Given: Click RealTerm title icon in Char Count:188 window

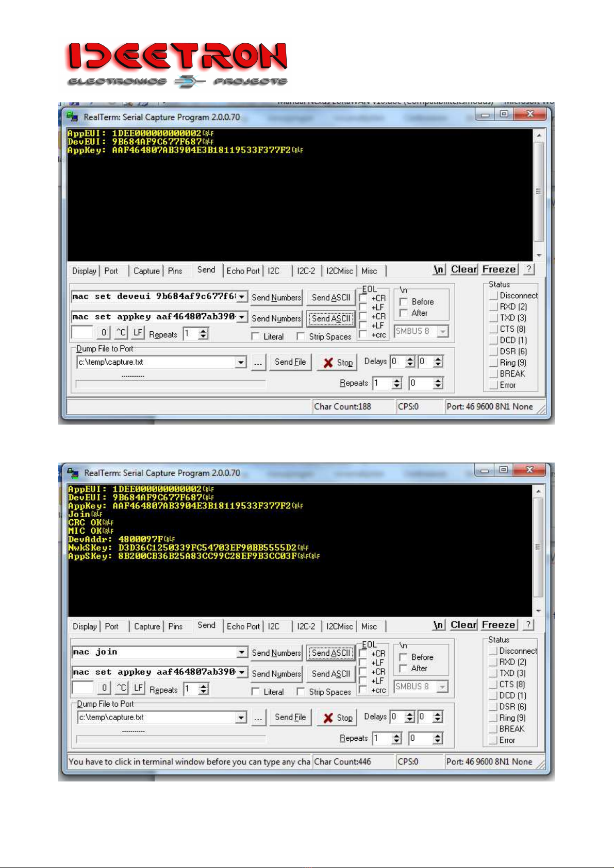Looking at the screenshot, I should tap(72, 117).
